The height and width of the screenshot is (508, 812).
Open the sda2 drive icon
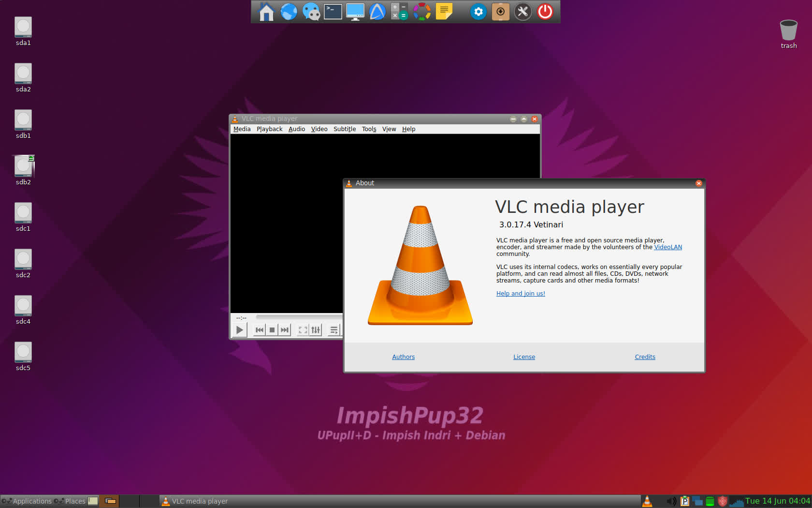[23, 74]
